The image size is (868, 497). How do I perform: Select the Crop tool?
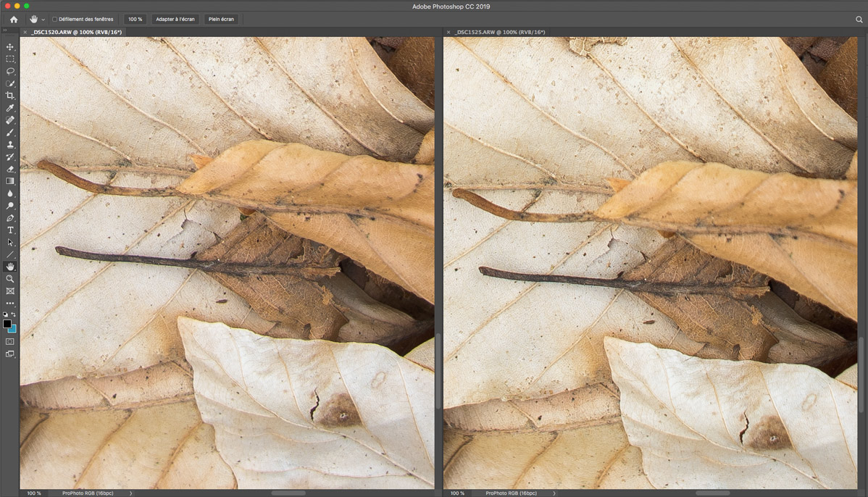[10, 96]
